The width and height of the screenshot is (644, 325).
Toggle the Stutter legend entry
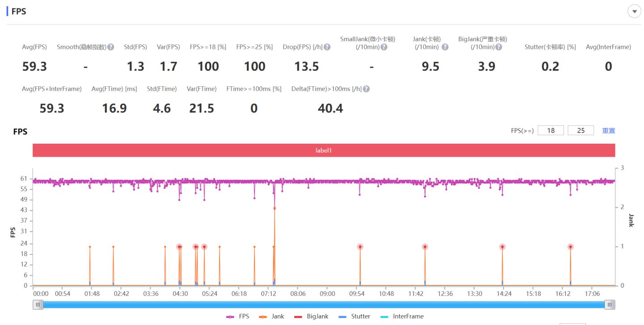354,316
